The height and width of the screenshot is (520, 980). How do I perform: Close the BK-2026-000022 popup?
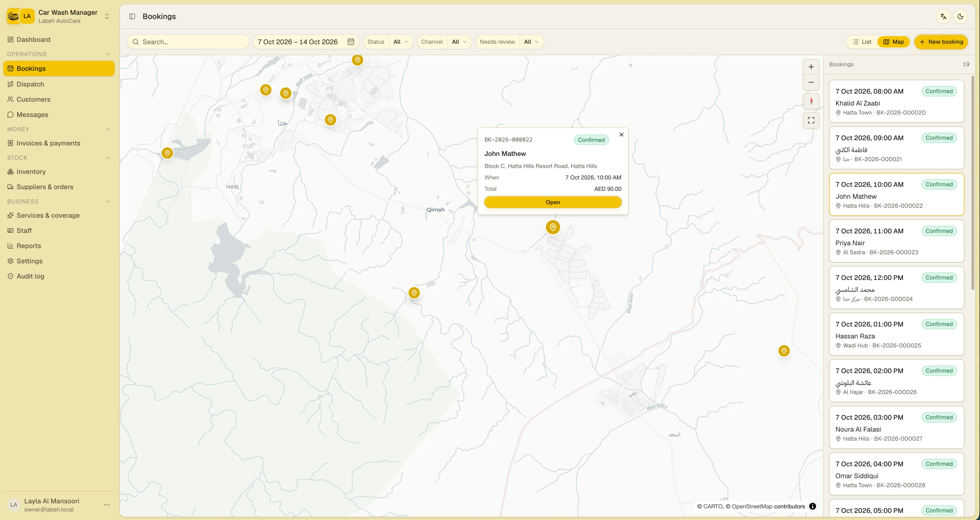(621, 134)
